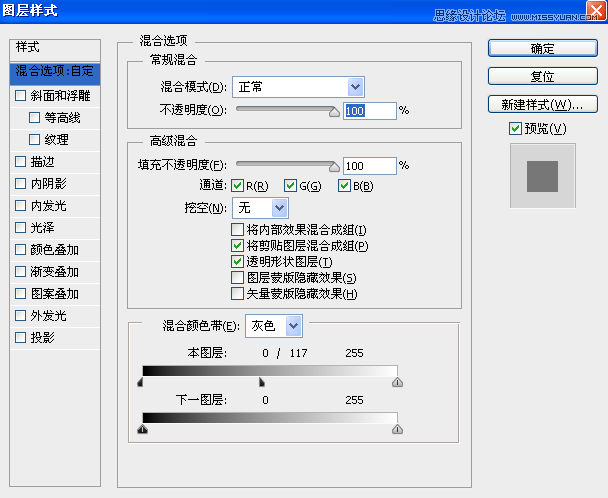Open the 外发光 settings entry

(48, 316)
